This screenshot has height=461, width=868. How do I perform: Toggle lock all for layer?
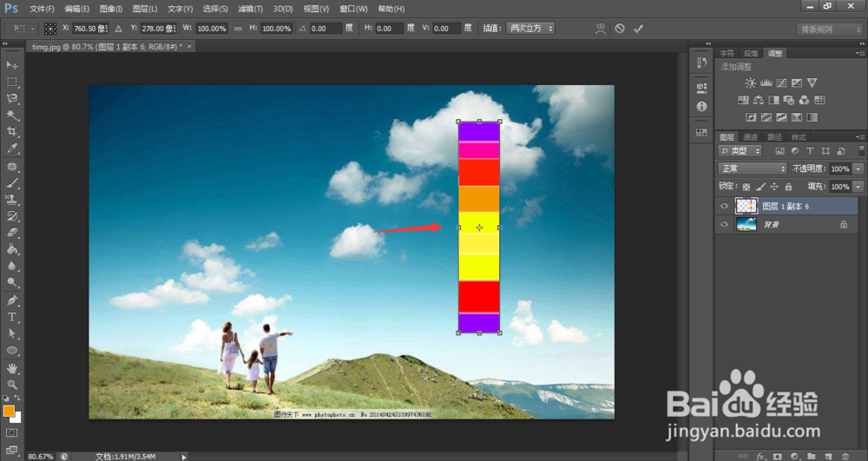point(788,187)
